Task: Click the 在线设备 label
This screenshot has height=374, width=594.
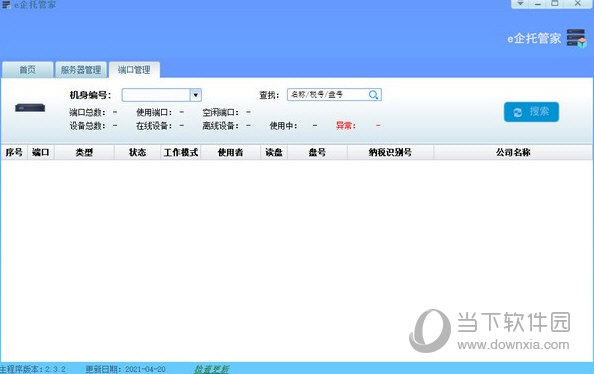Action: [154, 126]
